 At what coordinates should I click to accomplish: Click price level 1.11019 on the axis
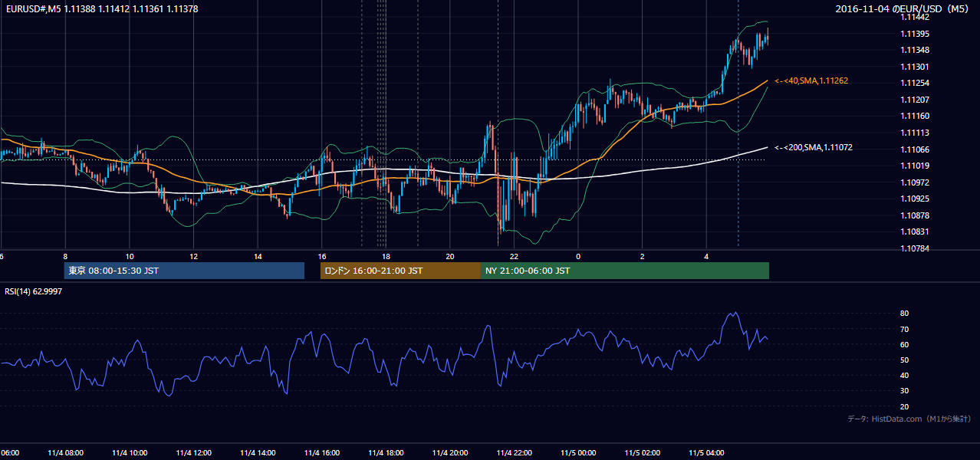tap(914, 166)
